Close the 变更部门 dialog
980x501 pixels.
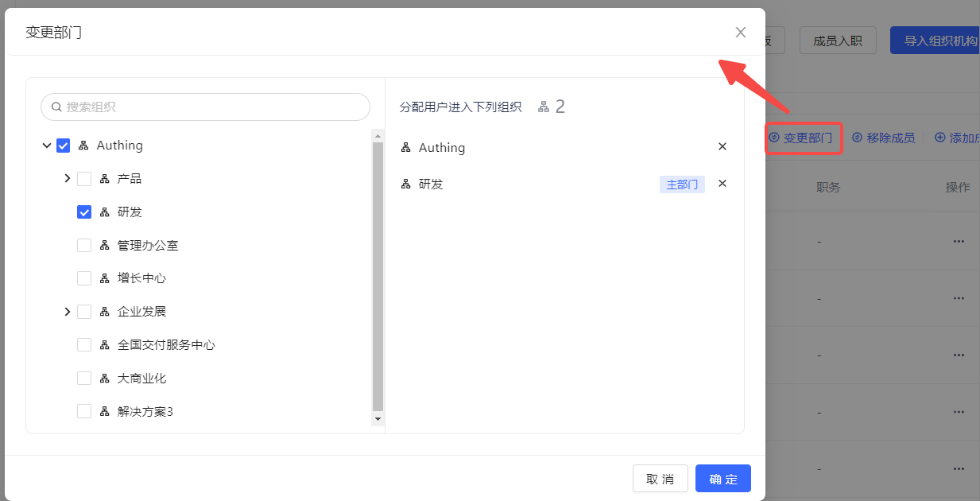pos(741,33)
